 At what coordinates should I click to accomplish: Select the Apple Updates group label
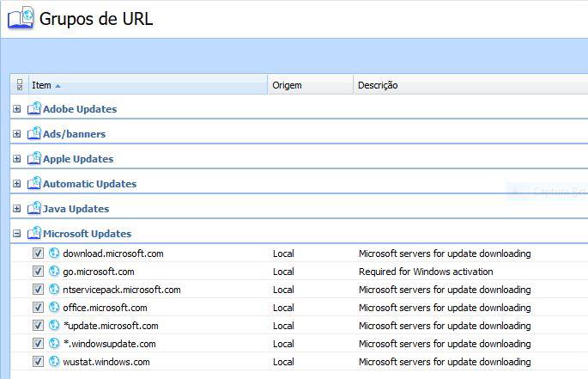click(78, 159)
